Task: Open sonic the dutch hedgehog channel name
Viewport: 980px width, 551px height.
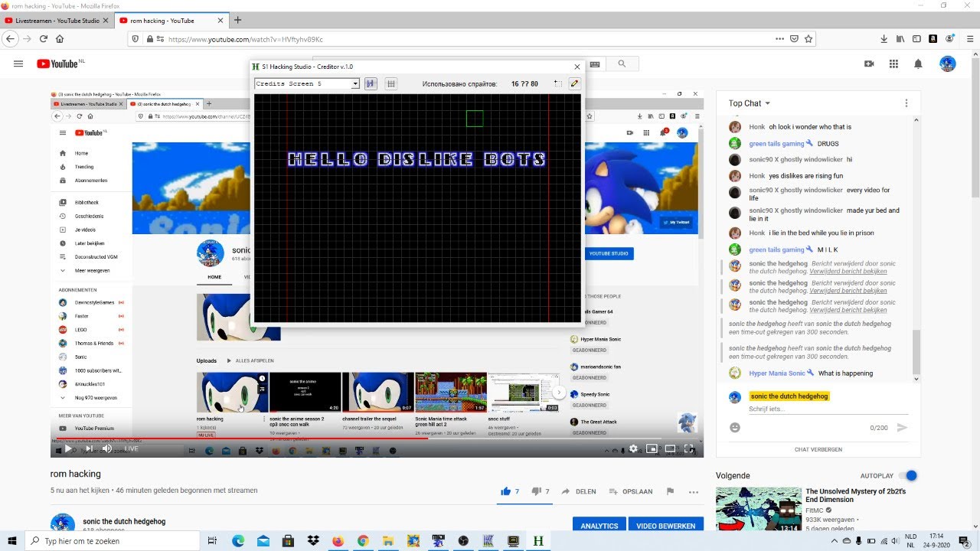Action: (x=124, y=522)
